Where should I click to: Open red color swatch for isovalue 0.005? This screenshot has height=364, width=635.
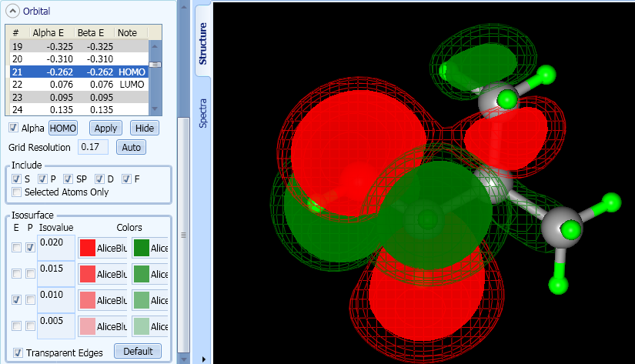(88, 326)
